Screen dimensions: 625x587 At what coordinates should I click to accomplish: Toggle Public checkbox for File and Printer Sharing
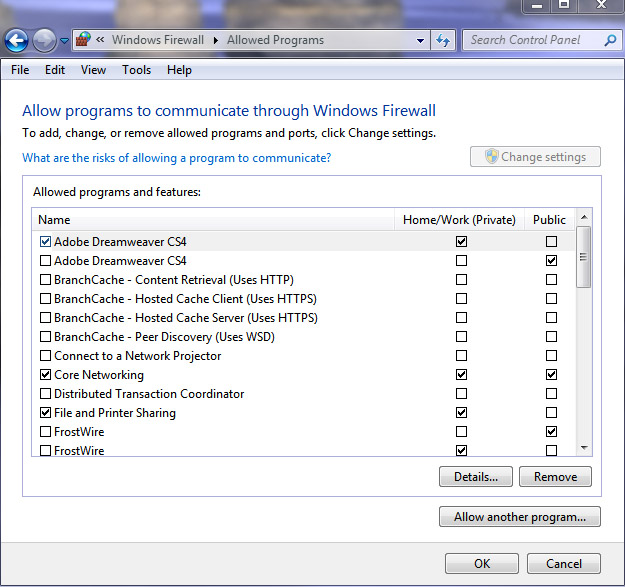tap(551, 412)
